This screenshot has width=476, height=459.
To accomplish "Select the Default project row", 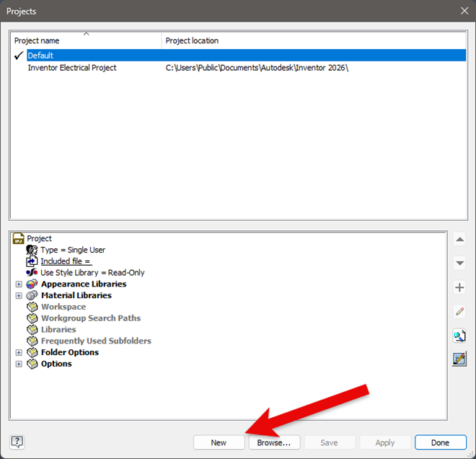I will point(246,56).
